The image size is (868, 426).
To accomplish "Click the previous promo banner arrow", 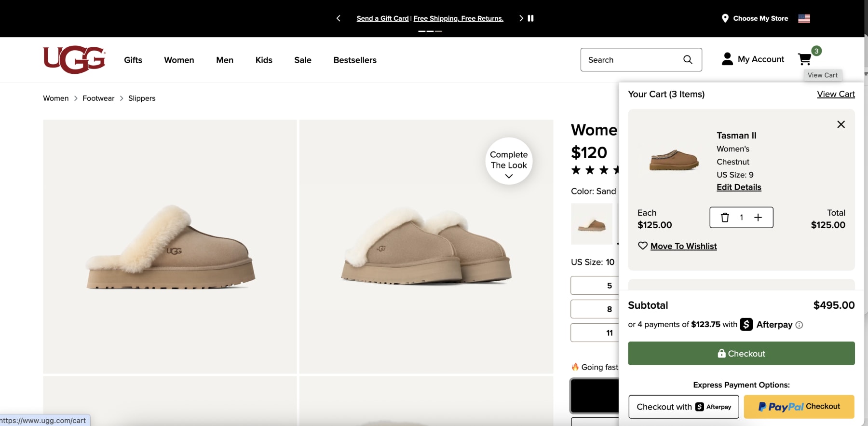I will click(339, 18).
